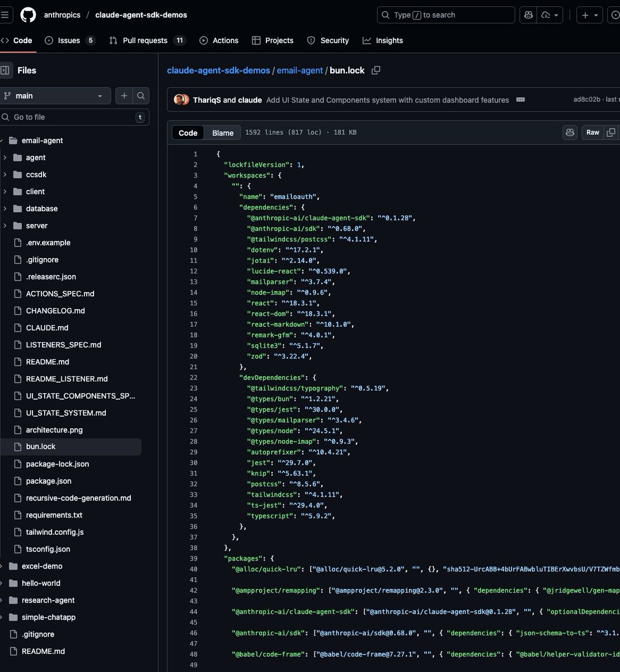
Task: Click the search files magnifier icon
Action: click(141, 96)
